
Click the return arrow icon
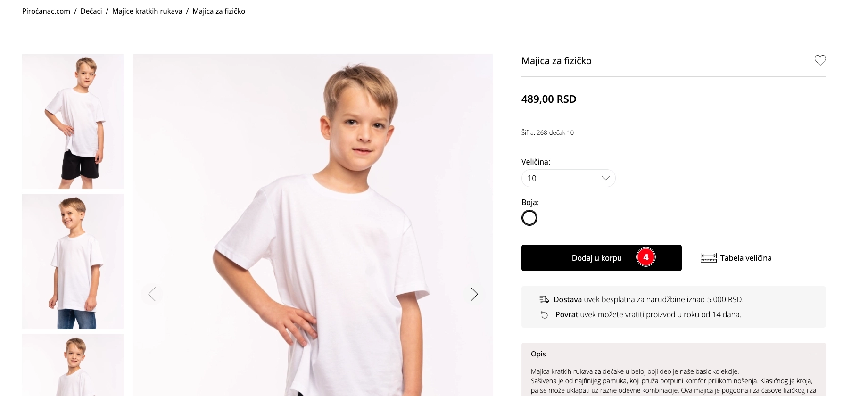click(x=544, y=315)
